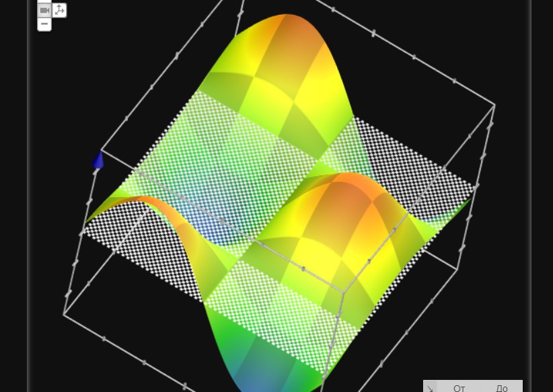Screen dimensions: 553x392
Task: Click the blue cone axis arrowhead
Action: point(98,159)
